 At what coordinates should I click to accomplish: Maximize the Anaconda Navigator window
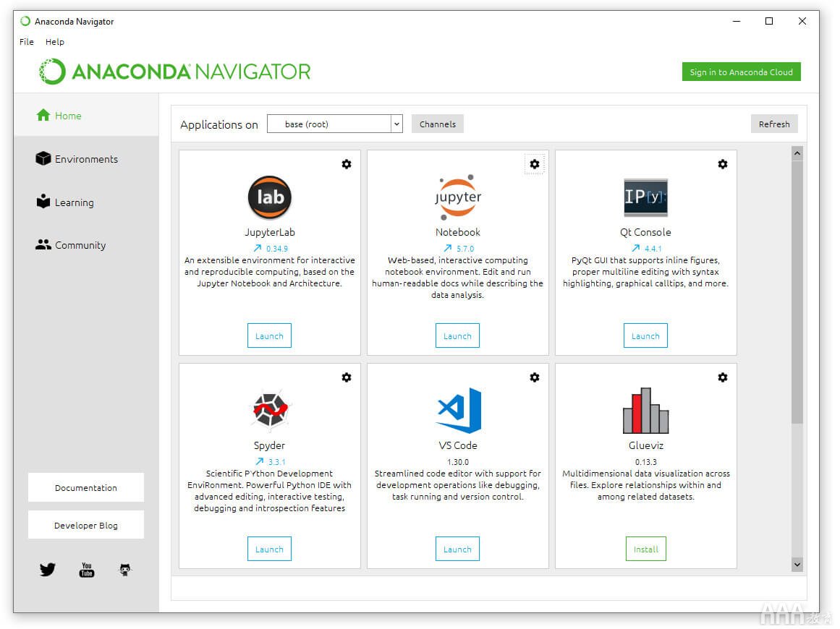pos(769,22)
